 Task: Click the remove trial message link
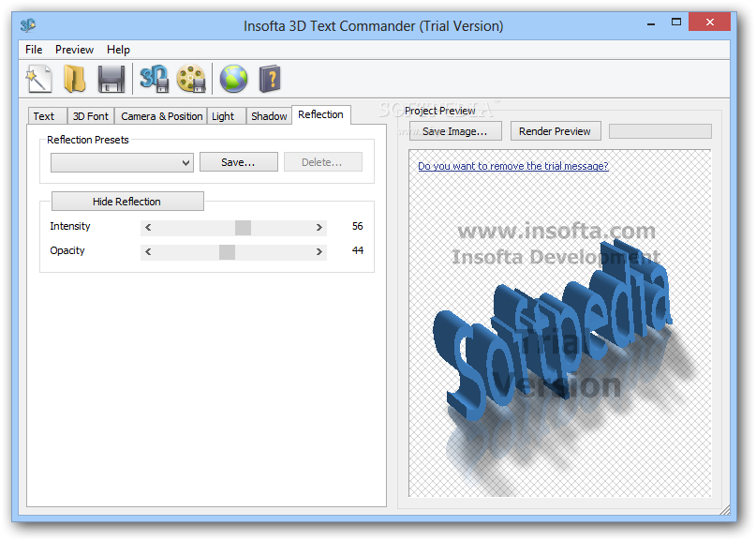pos(513,166)
